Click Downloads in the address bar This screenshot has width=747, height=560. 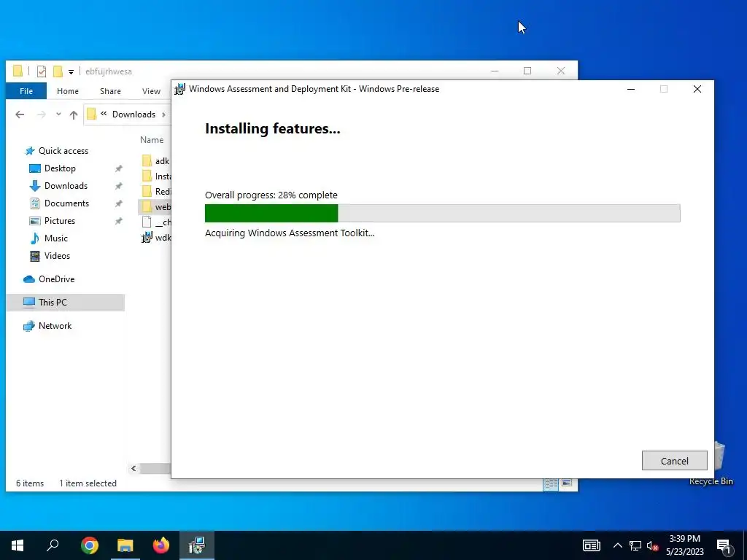[134, 114]
